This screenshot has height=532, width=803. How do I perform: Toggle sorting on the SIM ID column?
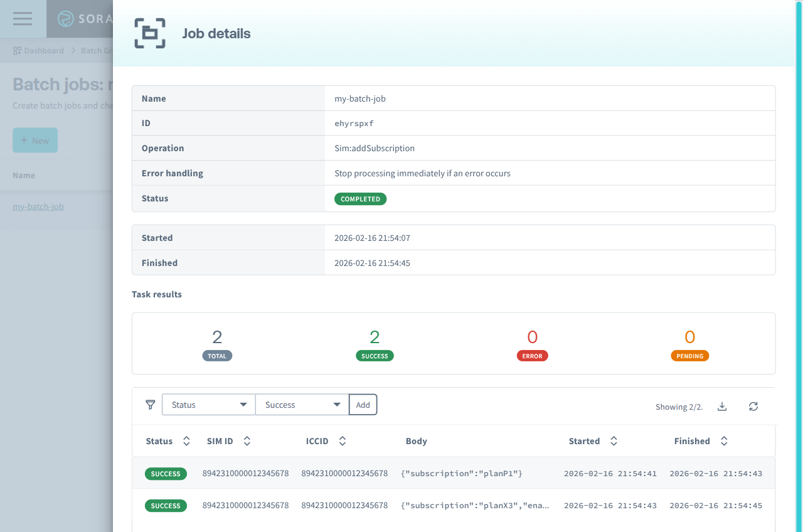[246, 441]
